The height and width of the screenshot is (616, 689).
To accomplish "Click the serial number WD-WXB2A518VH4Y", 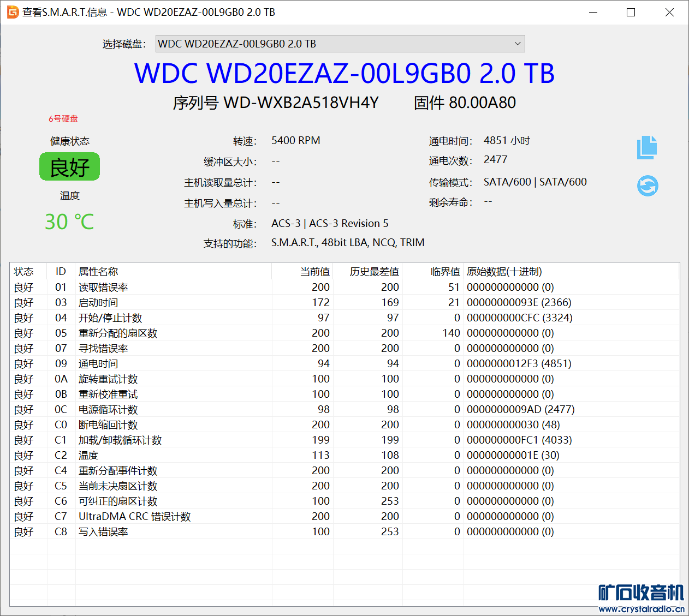I will [301, 103].
